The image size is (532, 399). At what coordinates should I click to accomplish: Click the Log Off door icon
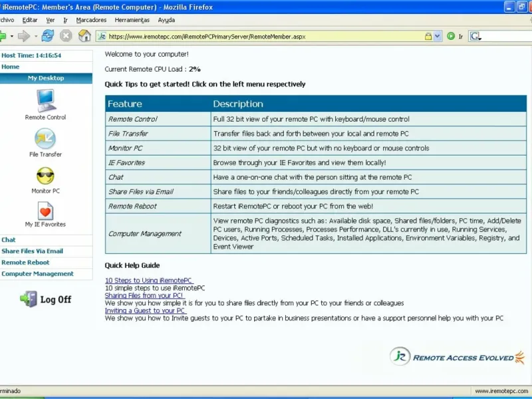pyautogui.click(x=29, y=299)
